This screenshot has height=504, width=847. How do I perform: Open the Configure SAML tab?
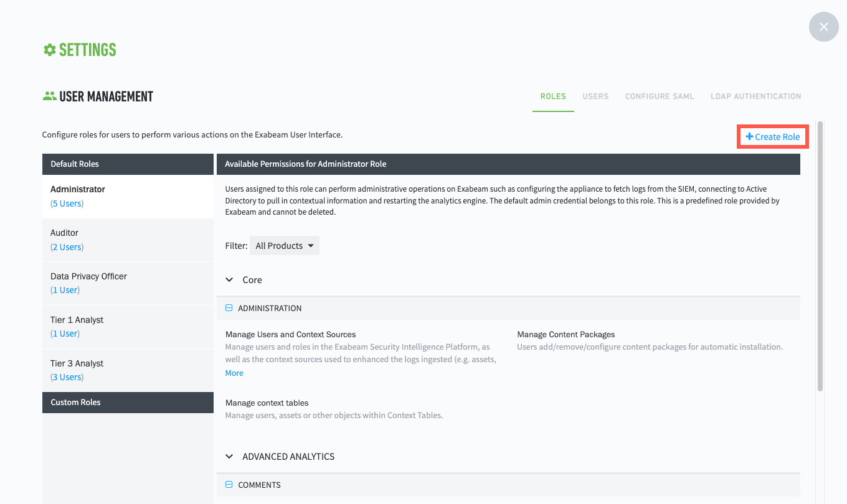coord(660,96)
